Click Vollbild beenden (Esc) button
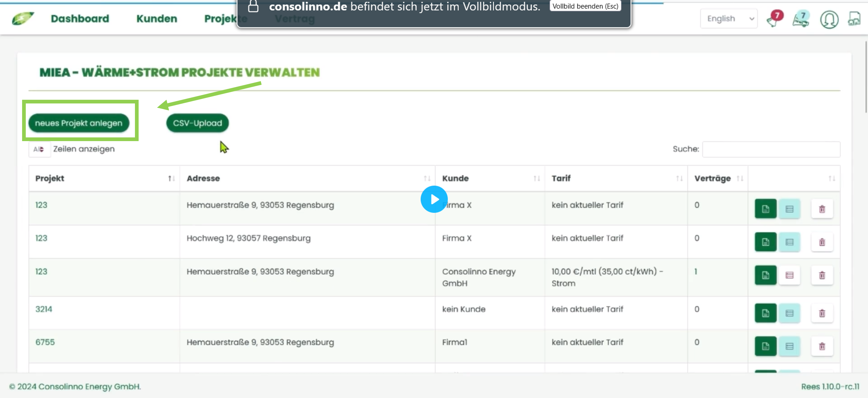Image resolution: width=868 pixels, height=398 pixels. click(585, 6)
